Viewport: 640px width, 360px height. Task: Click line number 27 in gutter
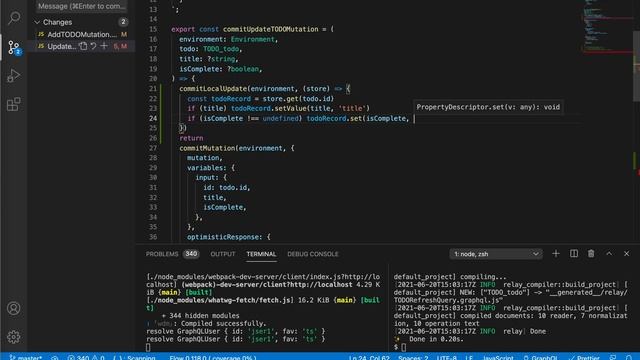(x=153, y=148)
